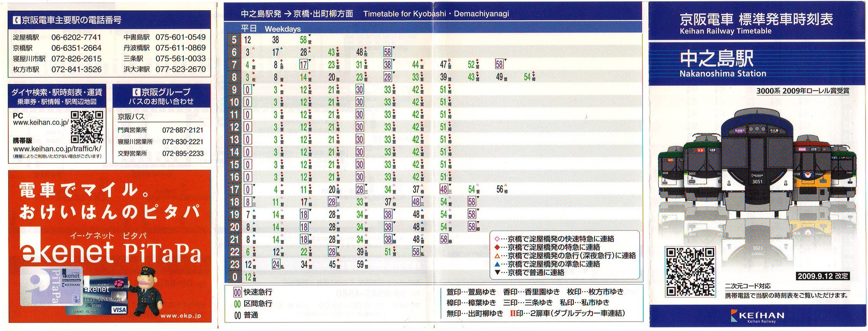Image resolution: width=868 pixels, height=331 pixels.
Task: Click the Nakanoshima Station English title
Action: click(723, 74)
